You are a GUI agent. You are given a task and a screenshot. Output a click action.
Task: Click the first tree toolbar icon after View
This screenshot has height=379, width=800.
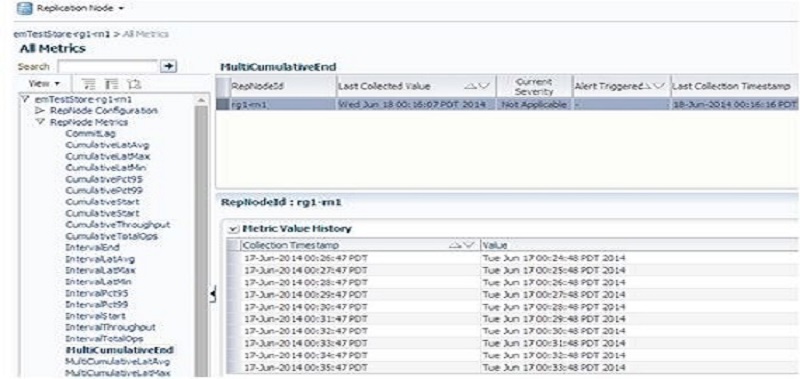tap(89, 84)
